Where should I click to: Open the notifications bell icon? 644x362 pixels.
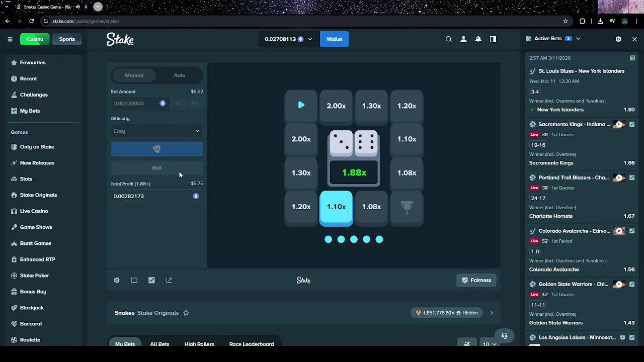[x=478, y=39]
